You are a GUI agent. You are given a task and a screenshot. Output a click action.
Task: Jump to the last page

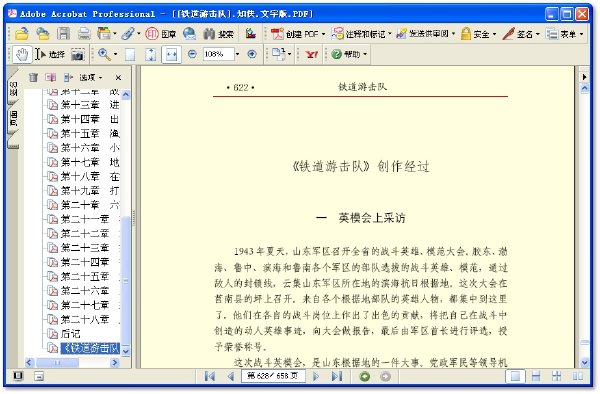(337, 377)
